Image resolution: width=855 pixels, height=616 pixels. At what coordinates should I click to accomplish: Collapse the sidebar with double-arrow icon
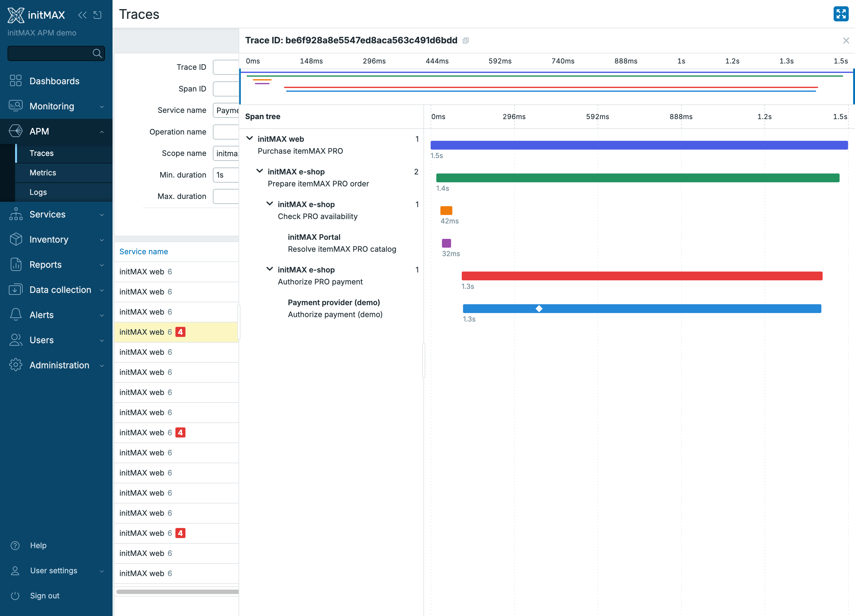click(82, 15)
